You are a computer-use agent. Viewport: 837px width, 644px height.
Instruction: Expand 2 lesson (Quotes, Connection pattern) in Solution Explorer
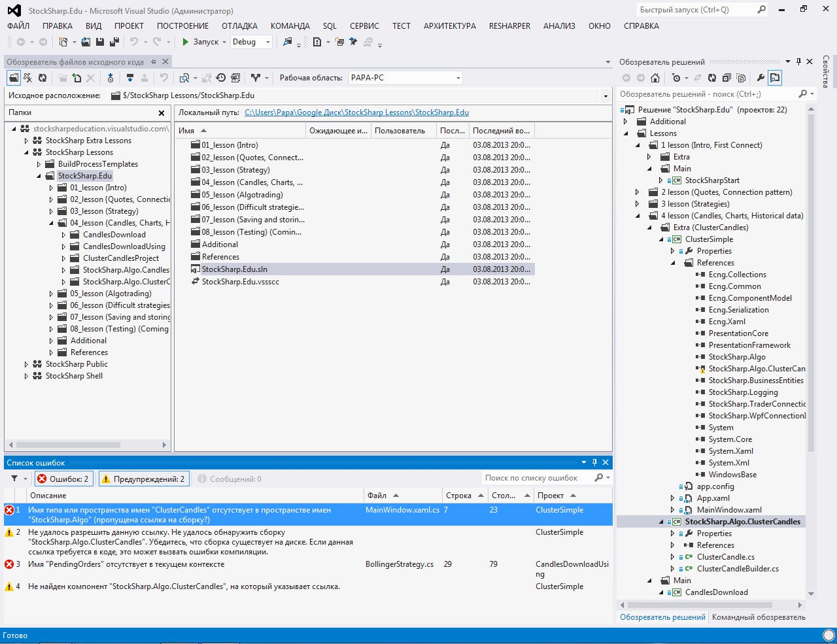(638, 192)
